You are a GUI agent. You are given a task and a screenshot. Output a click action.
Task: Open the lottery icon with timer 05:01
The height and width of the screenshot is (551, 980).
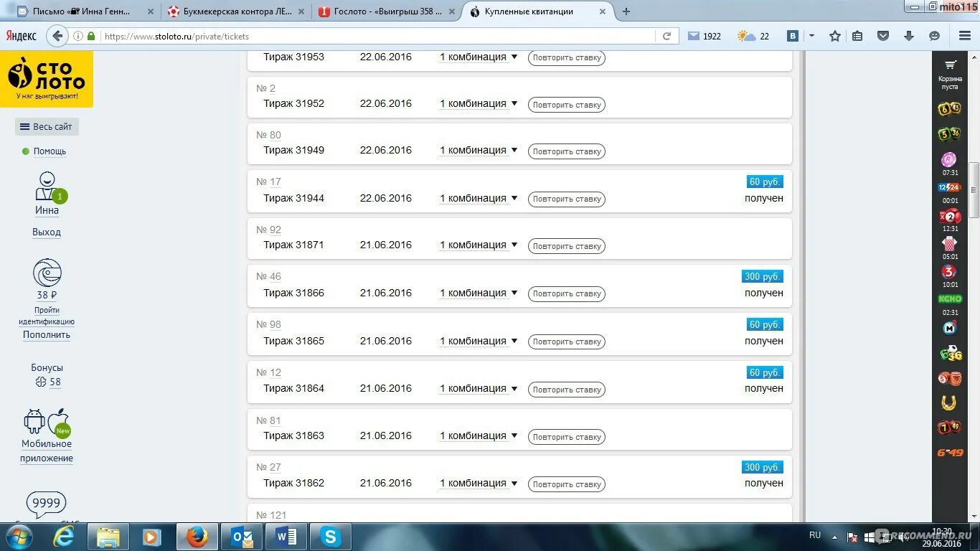coord(949,244)
